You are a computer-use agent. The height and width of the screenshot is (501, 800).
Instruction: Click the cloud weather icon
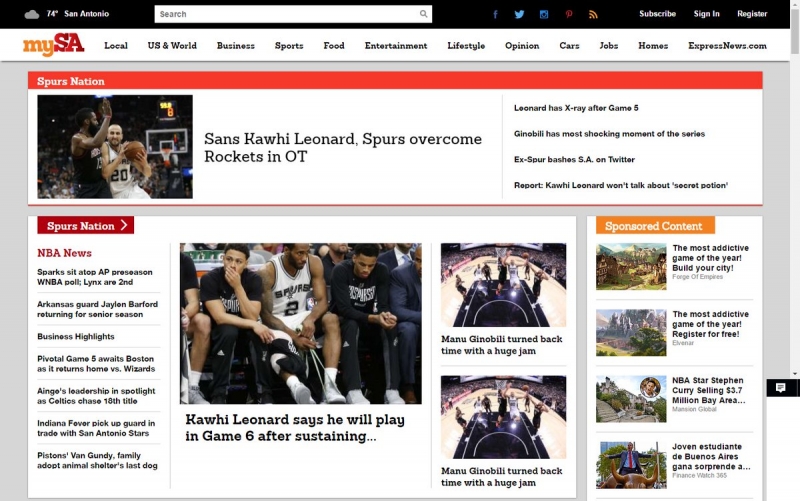click(32, 14)
